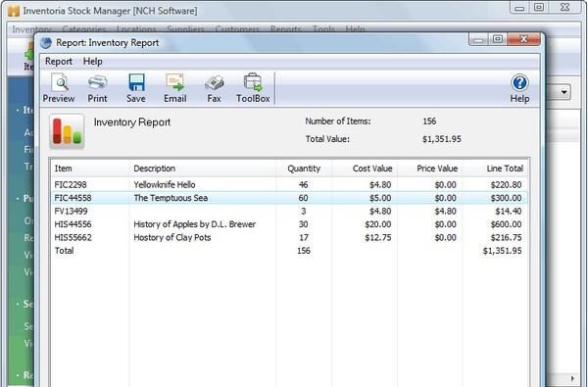Click the description Hostory of Clay Pots
Viewport: 588px width, 387px height.
172,237
